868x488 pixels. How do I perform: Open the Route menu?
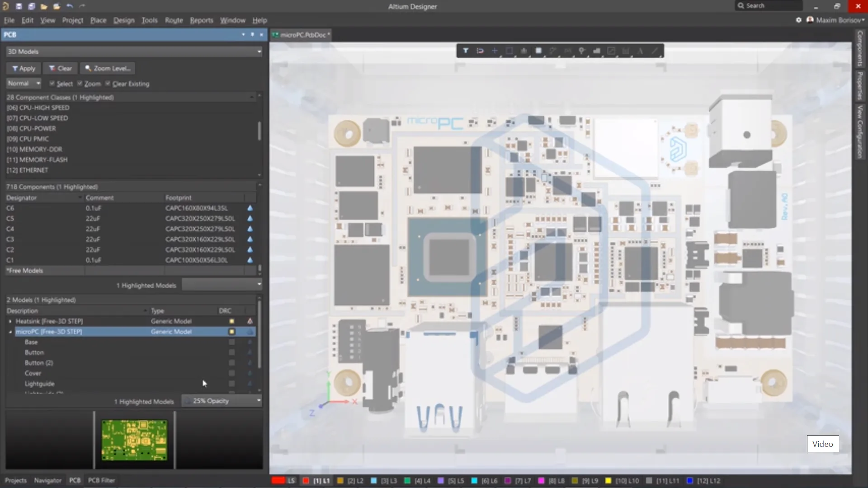174,20
